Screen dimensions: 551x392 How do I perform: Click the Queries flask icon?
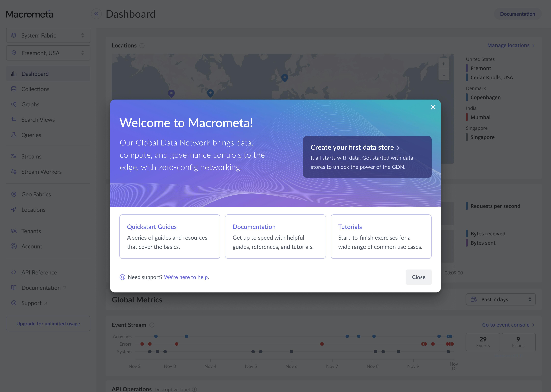tap(14, 135)
